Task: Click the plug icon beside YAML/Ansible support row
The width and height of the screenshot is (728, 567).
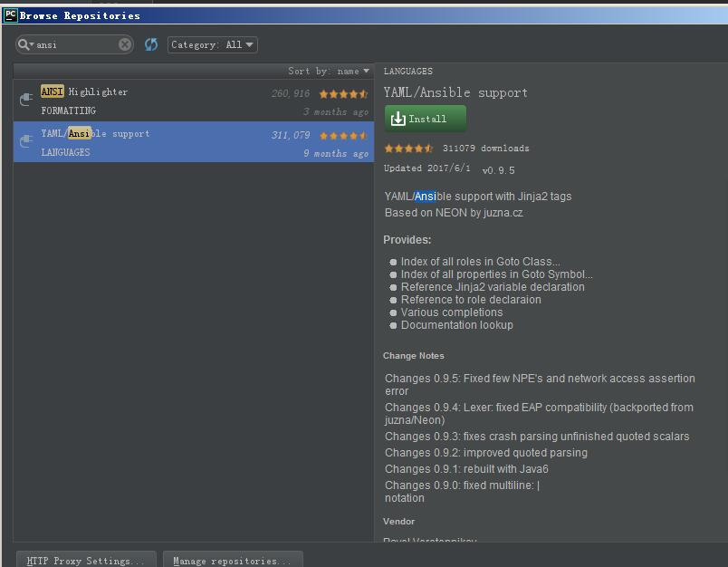Action: pyautogui.click(x=26, y=140)
